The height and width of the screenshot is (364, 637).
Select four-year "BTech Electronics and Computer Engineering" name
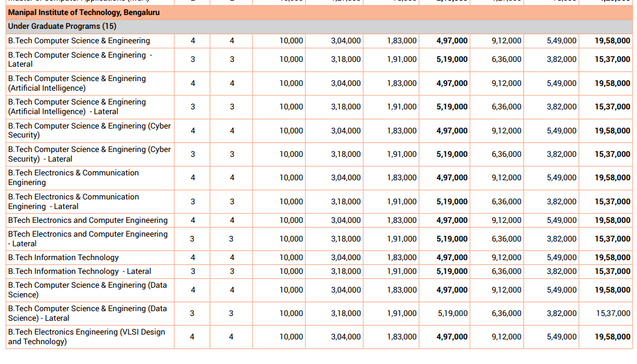click(88, 220)
